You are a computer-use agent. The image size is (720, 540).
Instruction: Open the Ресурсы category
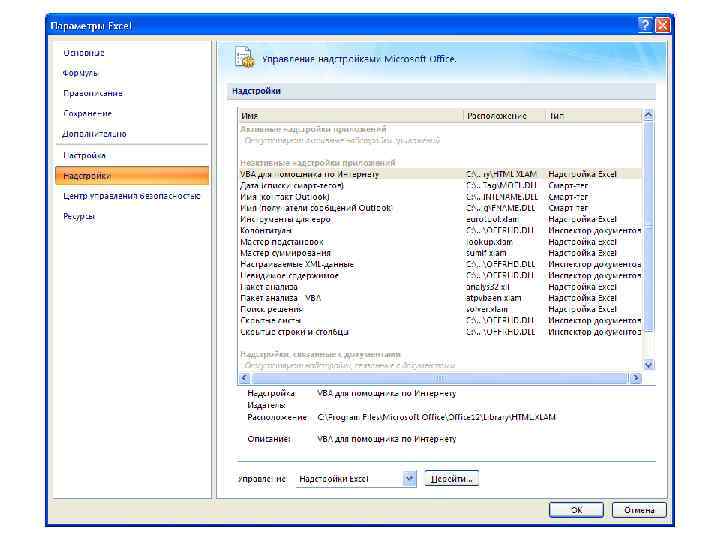point(79,216)
